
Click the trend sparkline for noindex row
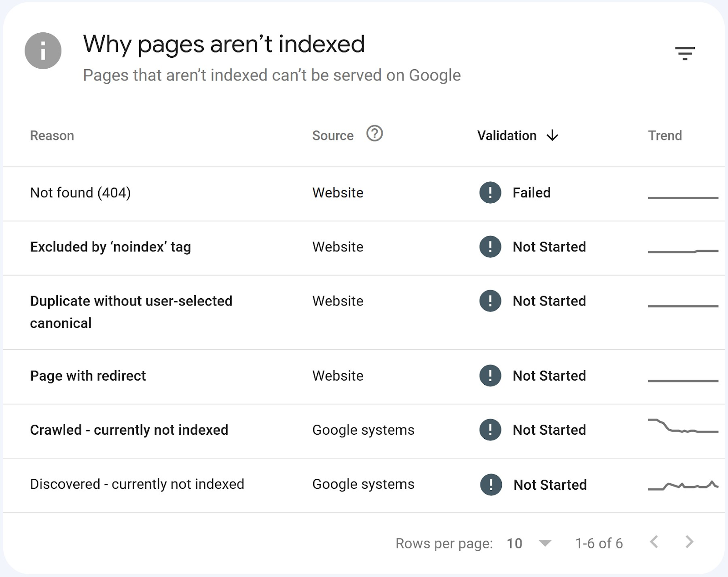pos(683,251)
